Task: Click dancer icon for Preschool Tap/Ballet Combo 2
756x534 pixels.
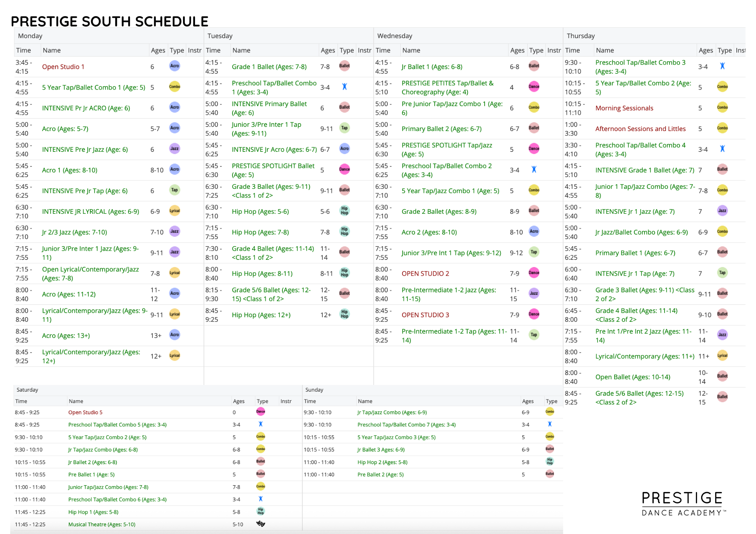Action: (x=534, y=169)
